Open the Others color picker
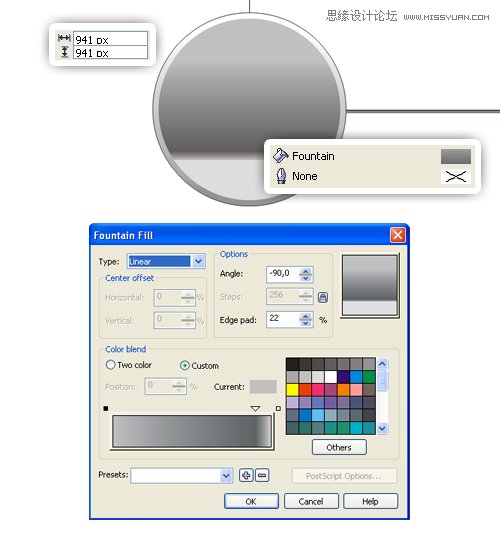 (x=339, y=447)
